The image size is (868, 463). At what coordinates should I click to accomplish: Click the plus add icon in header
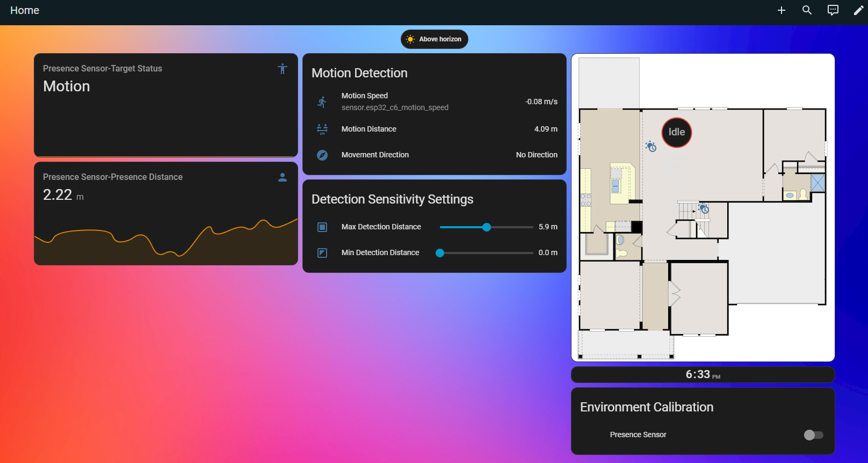tap(782, 10)
